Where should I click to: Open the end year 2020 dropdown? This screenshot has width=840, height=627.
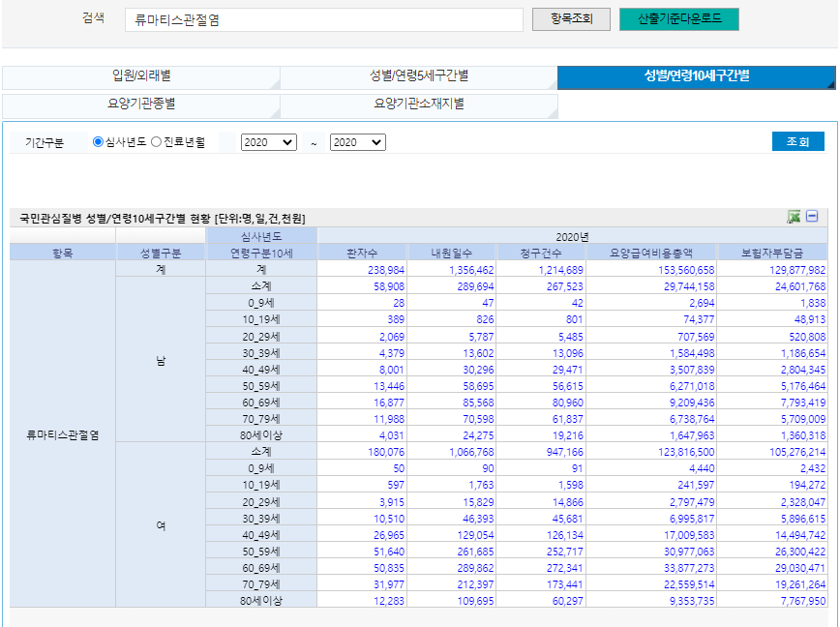point(357,142)
